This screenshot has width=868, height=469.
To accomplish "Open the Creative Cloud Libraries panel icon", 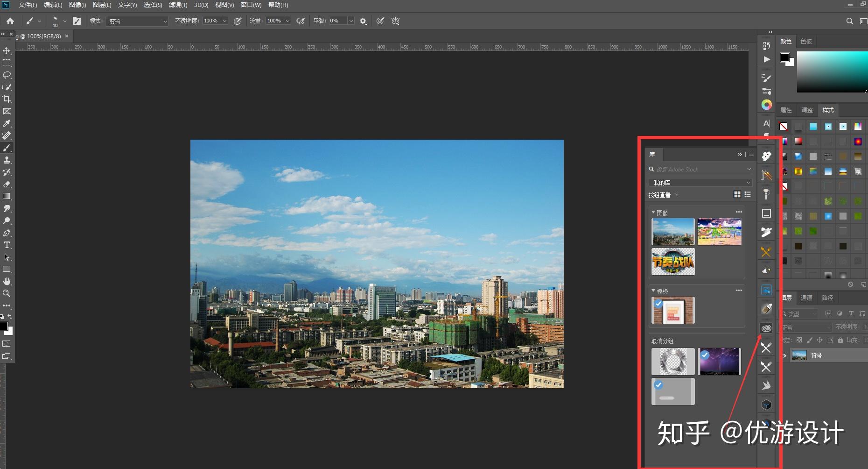I will coord(766,328).
